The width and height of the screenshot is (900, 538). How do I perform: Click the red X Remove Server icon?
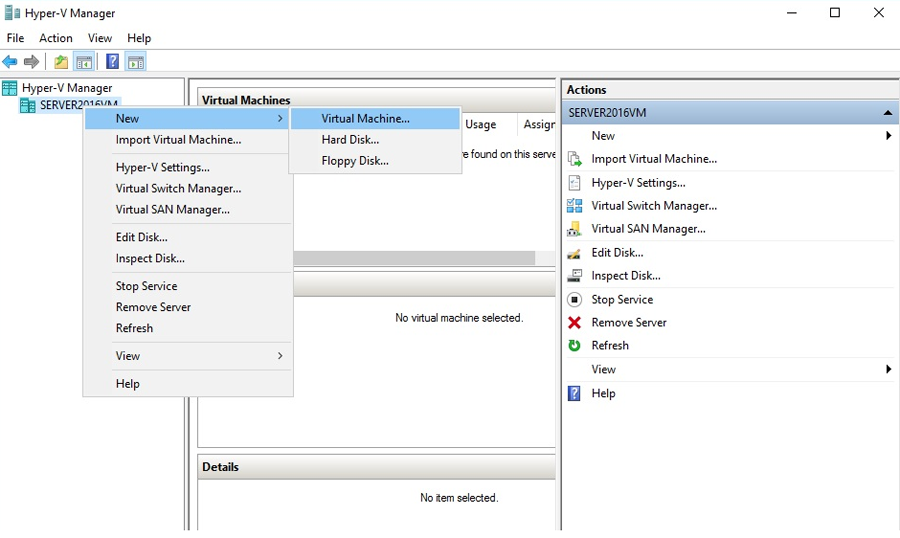575,323
